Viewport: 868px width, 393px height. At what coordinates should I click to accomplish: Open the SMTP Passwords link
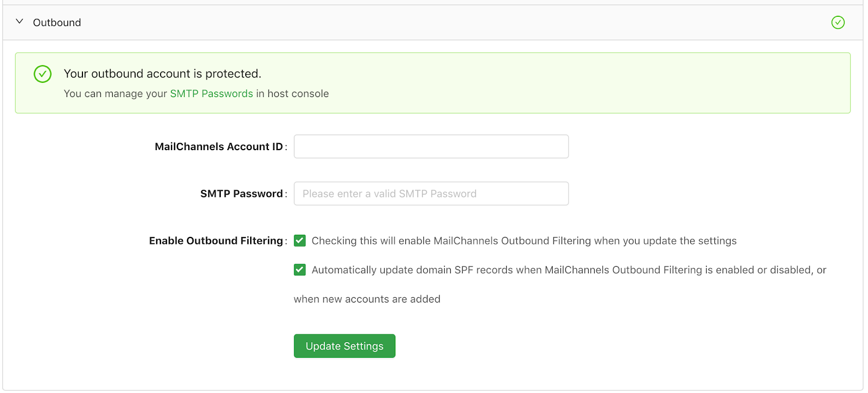coord(212,93)
